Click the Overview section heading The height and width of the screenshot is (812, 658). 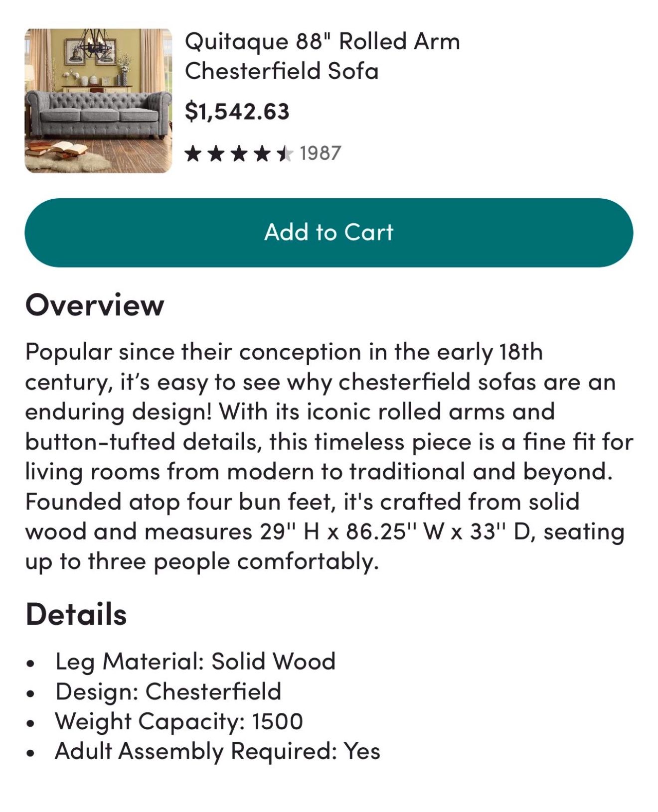[x=95, y=305]
